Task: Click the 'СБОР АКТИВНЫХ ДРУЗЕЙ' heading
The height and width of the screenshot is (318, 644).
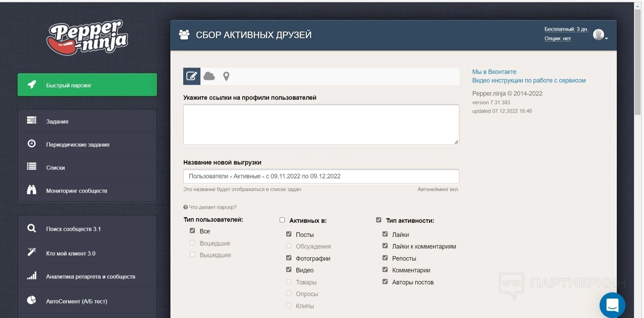Action: [x=254, y=35]
